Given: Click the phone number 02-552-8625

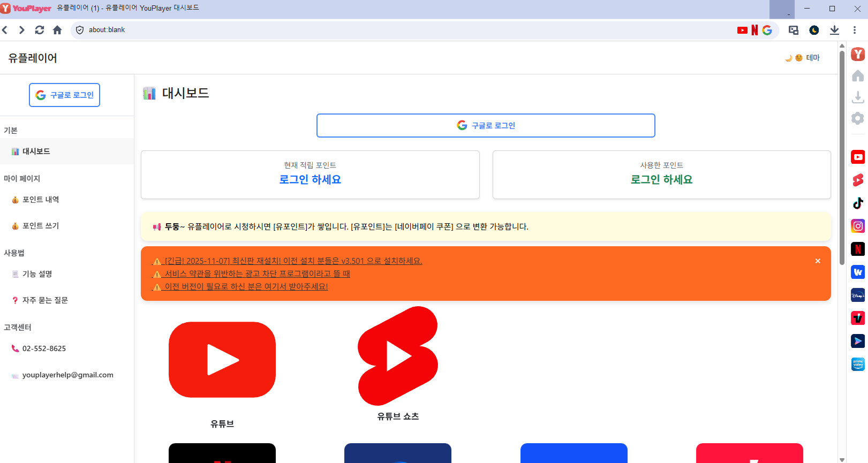Looking at the screenshot, I should click(44, 348).
